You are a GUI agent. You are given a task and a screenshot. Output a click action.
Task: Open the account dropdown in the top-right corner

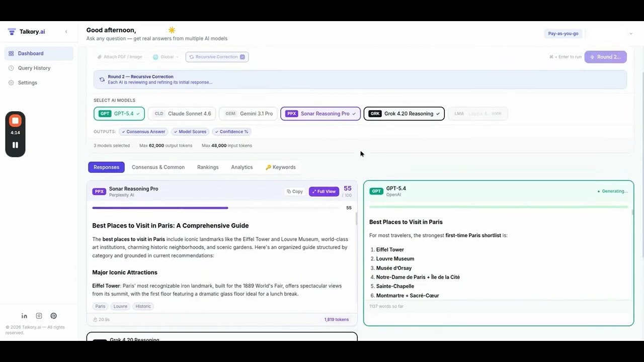coord(631,33)
